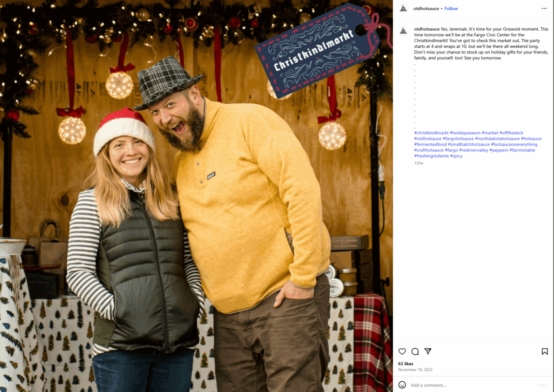This screenshot has width=554, height=392.
Task: Click the November 16, 2022 post date
Action: (x=415, y=370)
